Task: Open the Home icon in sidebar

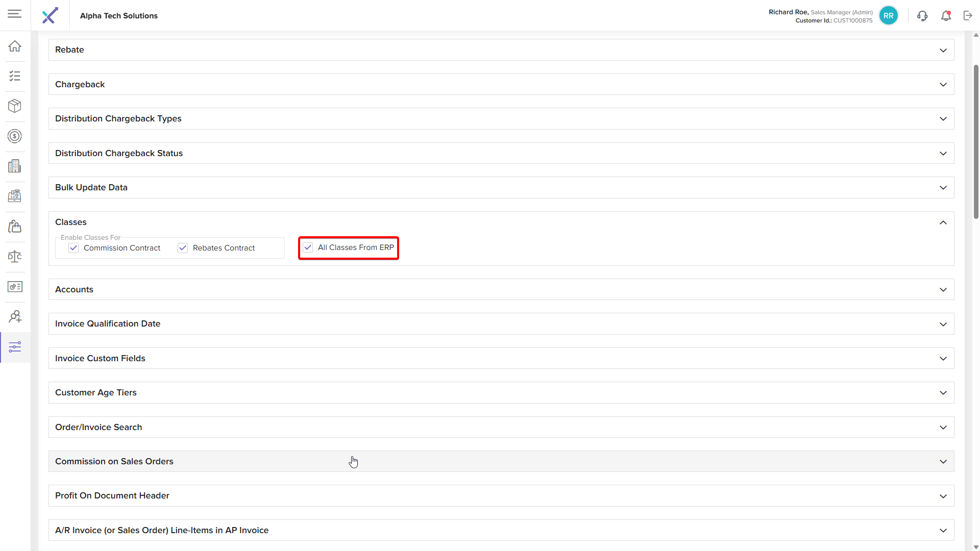Action: point(15,46)
